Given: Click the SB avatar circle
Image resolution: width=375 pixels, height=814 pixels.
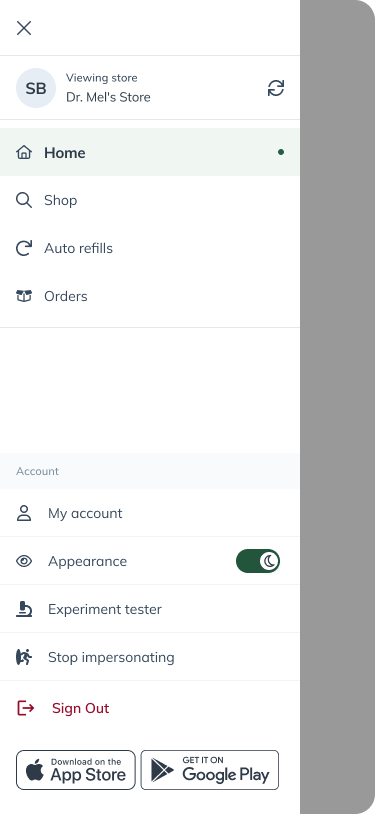Looking at the screenshot, I should click(36, 88).
